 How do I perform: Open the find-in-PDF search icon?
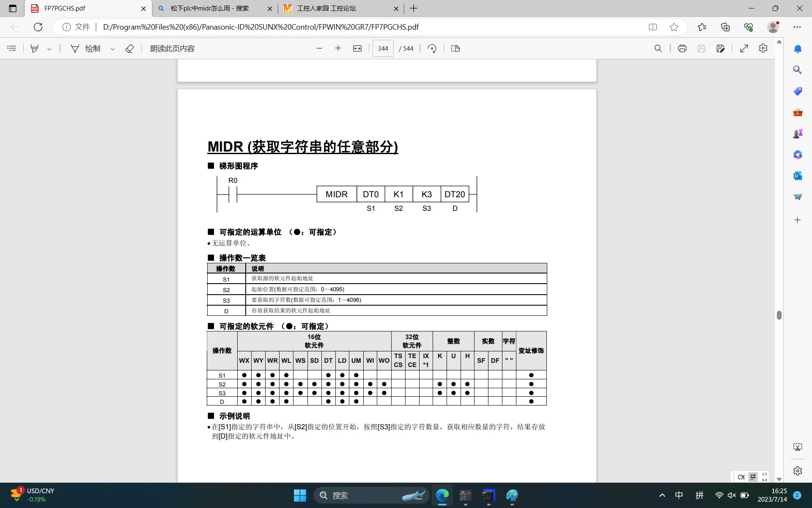point(658,48)
